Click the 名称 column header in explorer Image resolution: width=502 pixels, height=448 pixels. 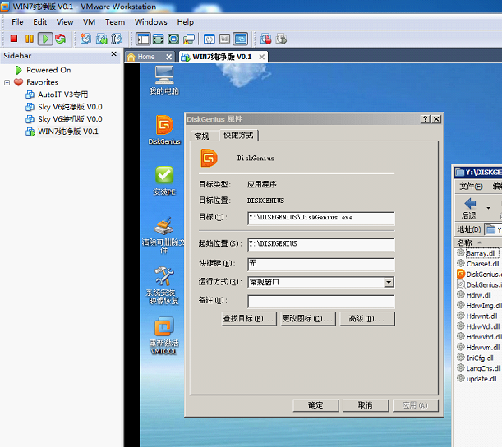[477, 242]
